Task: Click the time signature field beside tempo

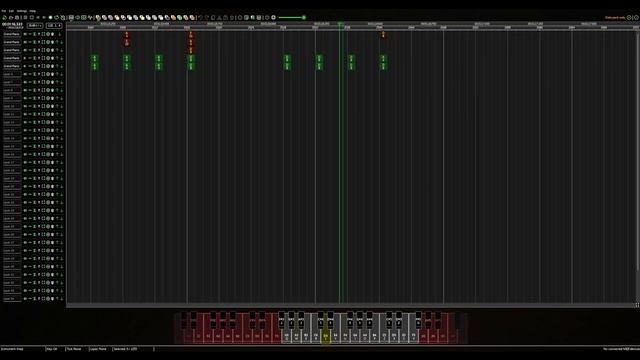Action: 54,25
